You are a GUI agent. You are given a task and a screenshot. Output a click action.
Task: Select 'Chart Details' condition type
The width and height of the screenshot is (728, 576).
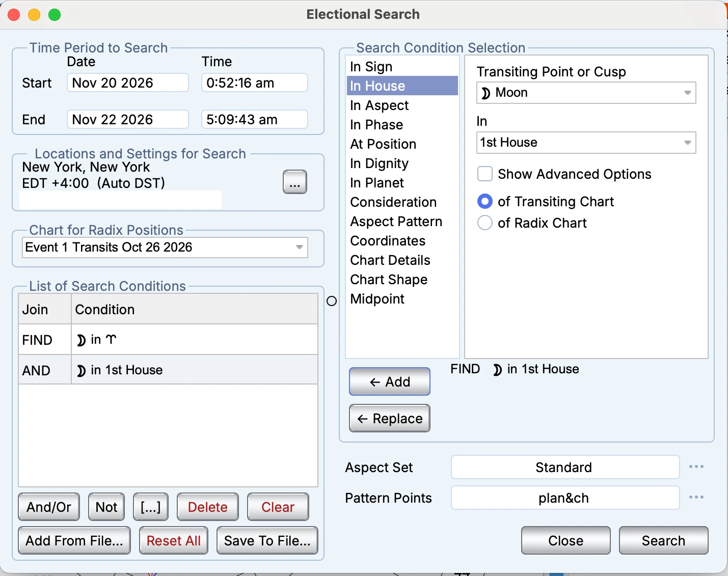pyautogui.click(x=402, y=260)
